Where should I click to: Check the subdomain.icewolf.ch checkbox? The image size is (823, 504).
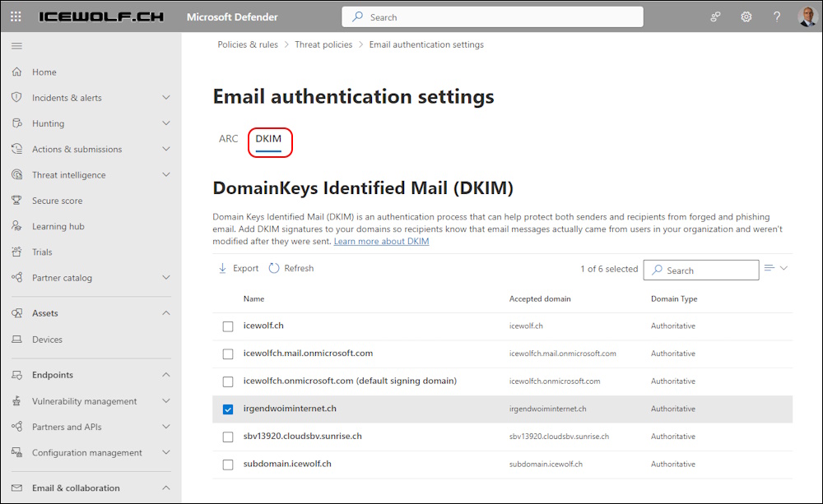228,465
